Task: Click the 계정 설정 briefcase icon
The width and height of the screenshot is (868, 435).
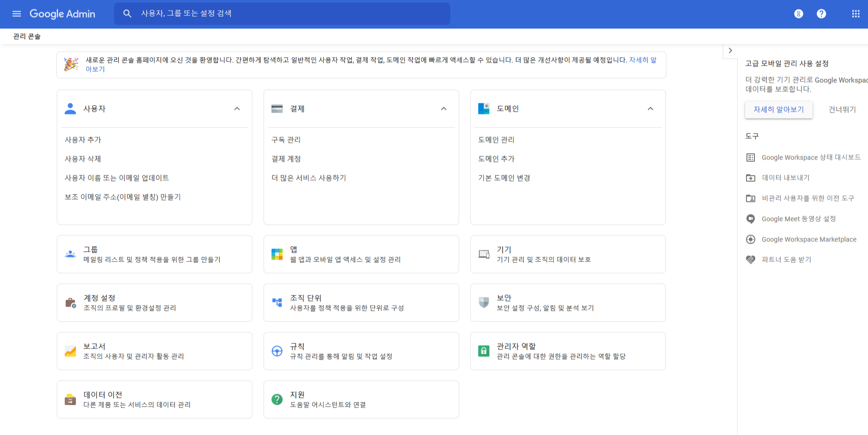Action: (x=70, y=303)
